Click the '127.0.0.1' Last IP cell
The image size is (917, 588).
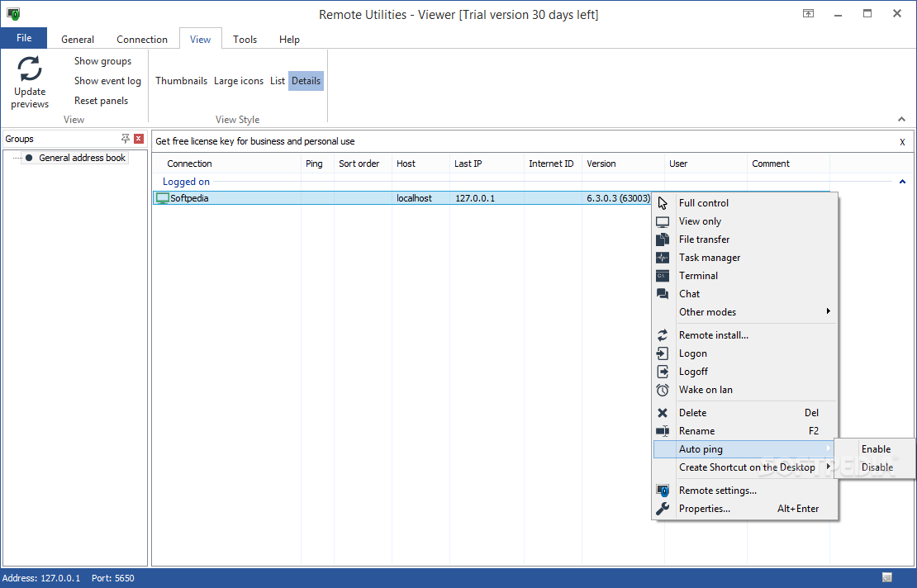coord(475,198)
